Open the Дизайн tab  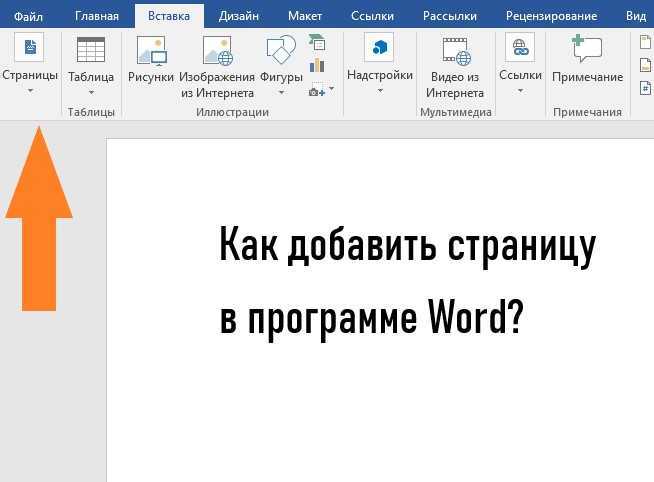(239, 16)
